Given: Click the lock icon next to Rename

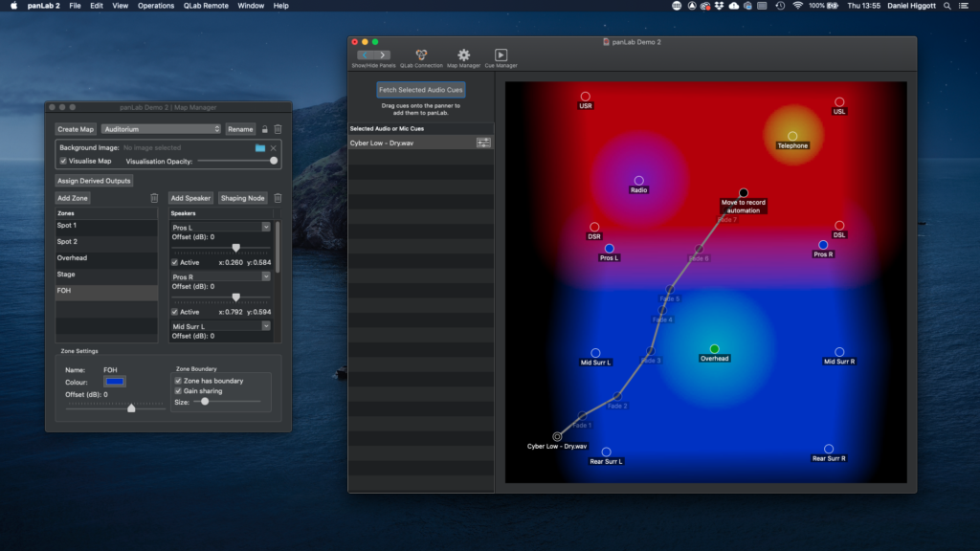Looking at the screenshot, I should pyautogui.click(x=265, y=129).
